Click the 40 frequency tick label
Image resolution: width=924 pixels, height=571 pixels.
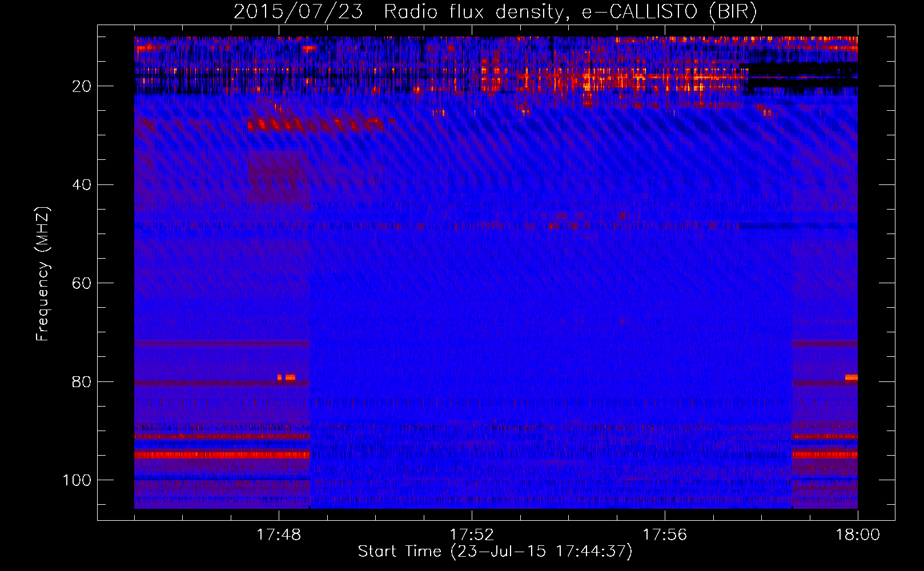pyautogui.click(x=82, y=185)
